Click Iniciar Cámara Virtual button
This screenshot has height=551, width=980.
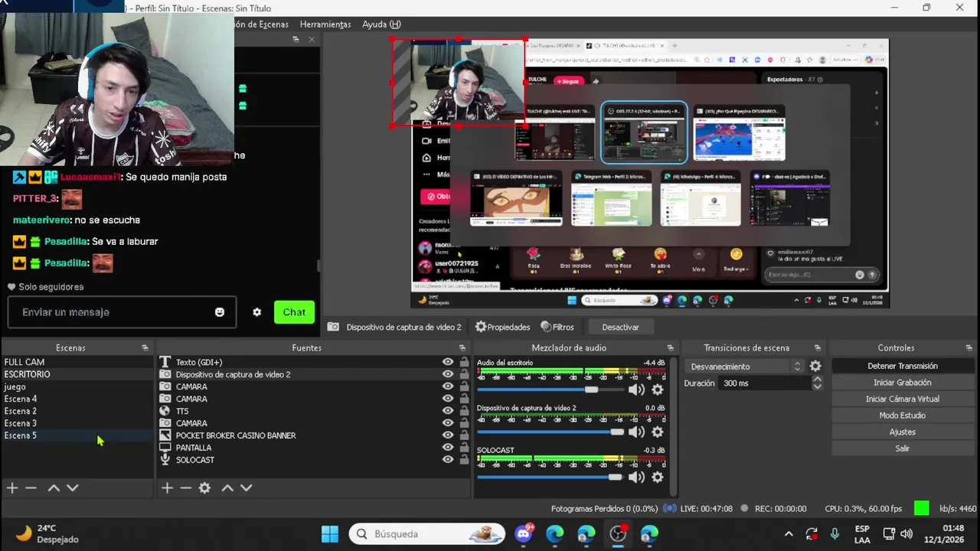tap(902, 399)
